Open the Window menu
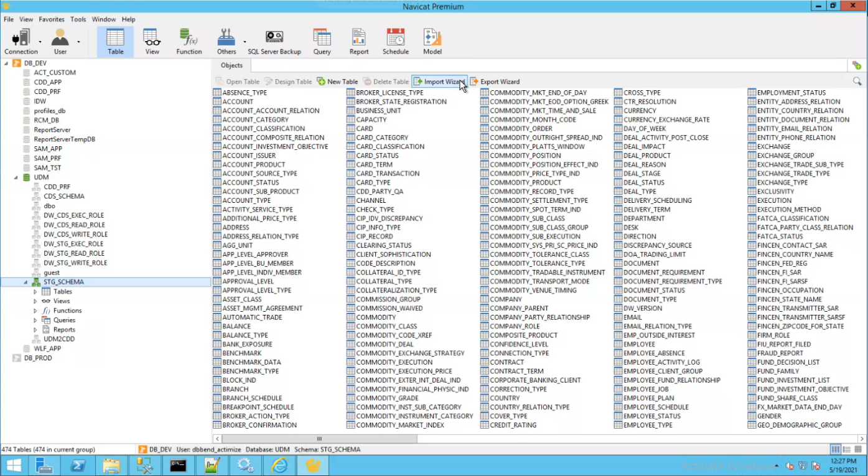 104,19
